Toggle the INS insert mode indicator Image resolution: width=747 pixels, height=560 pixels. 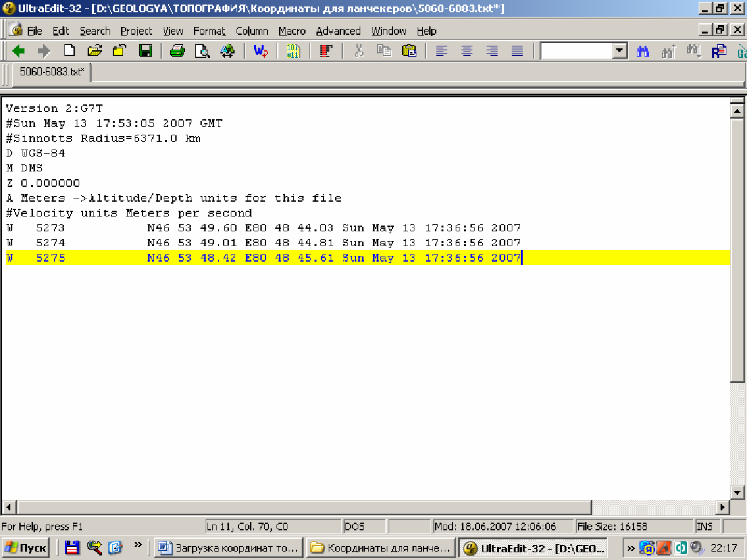[x=706, y=526]
